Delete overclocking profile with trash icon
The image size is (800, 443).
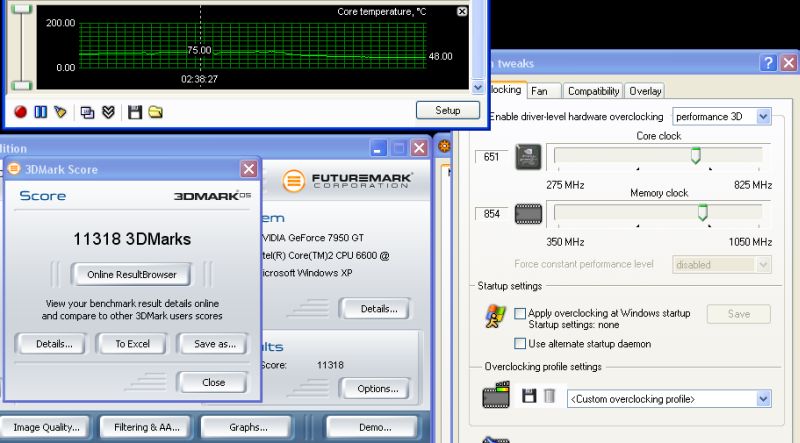click(x=549, y=396)
